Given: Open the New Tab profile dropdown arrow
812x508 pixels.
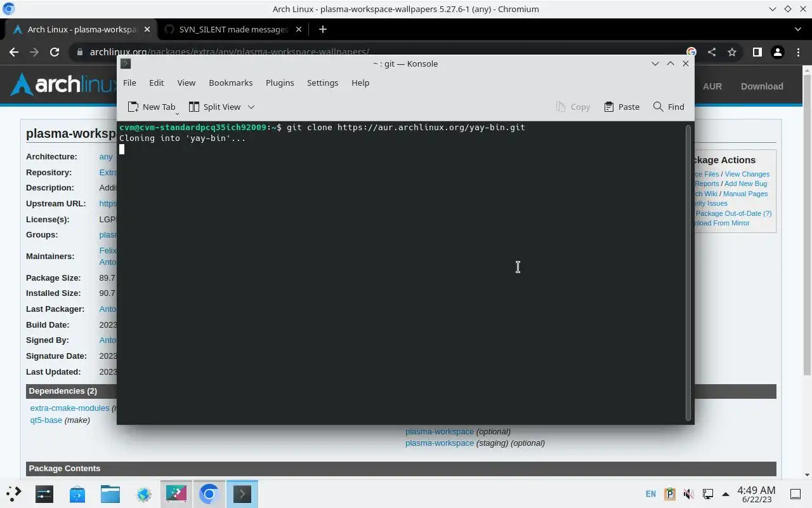Looking at the screenshot, I should click(177, 113).
